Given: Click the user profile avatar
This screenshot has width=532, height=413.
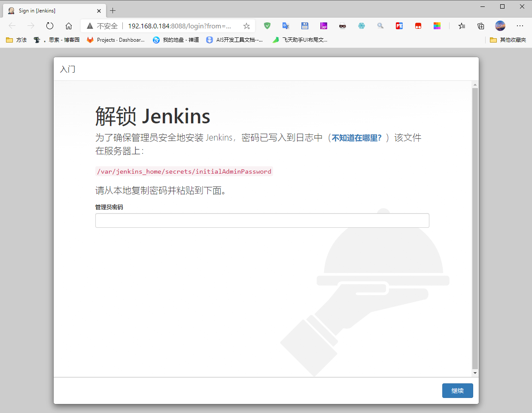Looking at the screenshot, I should [x=500, y=26].
